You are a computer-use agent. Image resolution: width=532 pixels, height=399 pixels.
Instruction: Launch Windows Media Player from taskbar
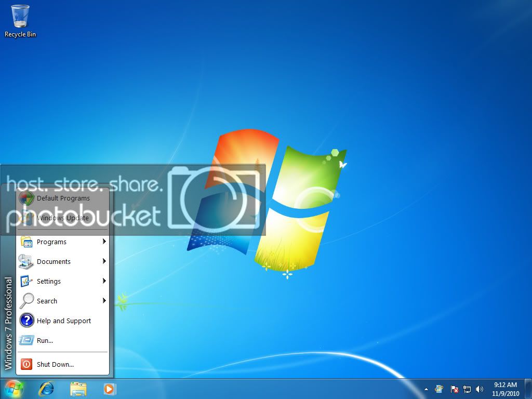click(110, 388)
